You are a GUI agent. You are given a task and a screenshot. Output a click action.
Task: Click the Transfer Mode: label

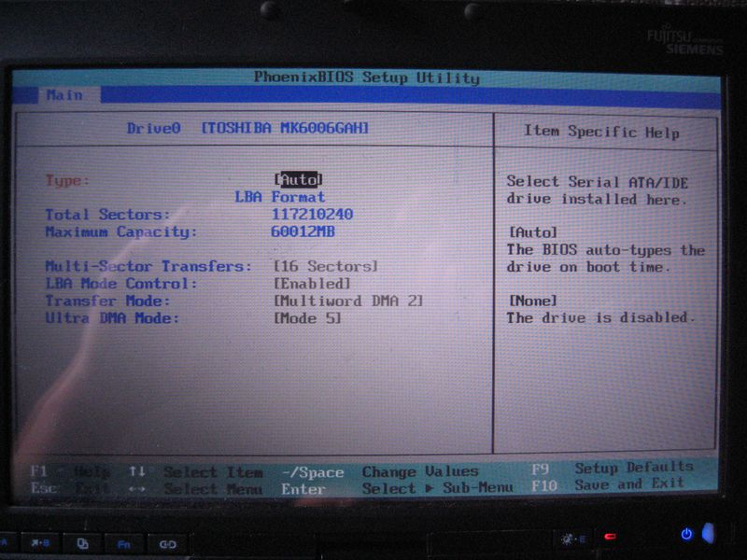107,301
